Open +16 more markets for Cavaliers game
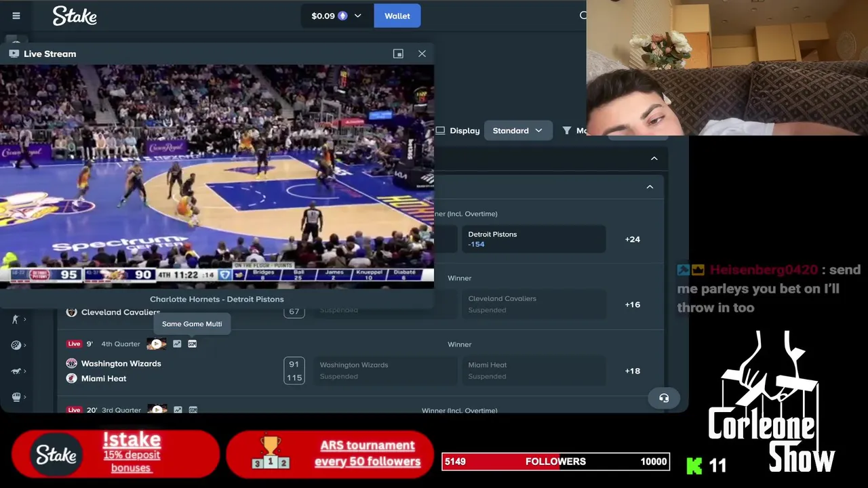The width and height of the screenshot is (868, 488). [x=633, y=305]
